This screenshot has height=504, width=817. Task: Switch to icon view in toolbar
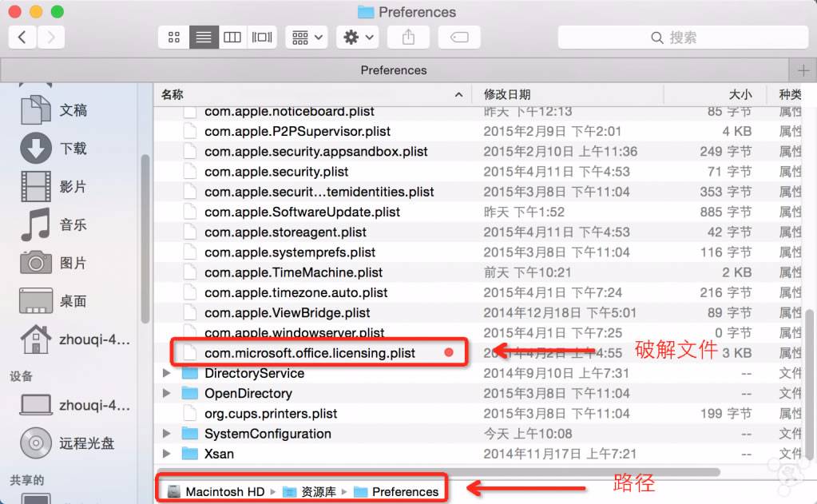point(174,38)
